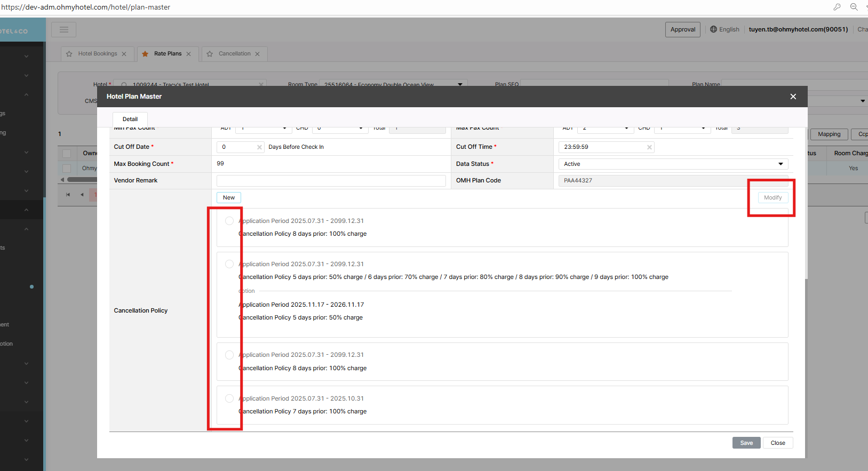
Task: Close the Hotel Plan Master dialog
Action: 793,97
